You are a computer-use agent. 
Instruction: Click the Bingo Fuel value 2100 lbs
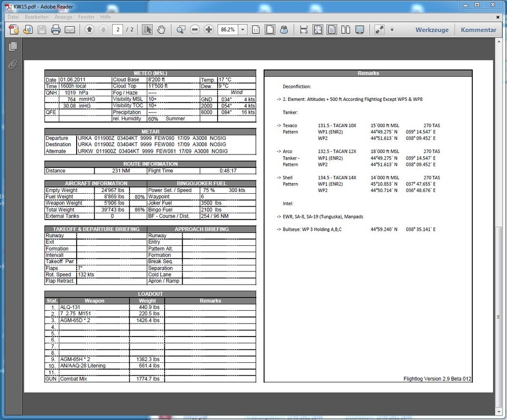click(x=211, y=209)
